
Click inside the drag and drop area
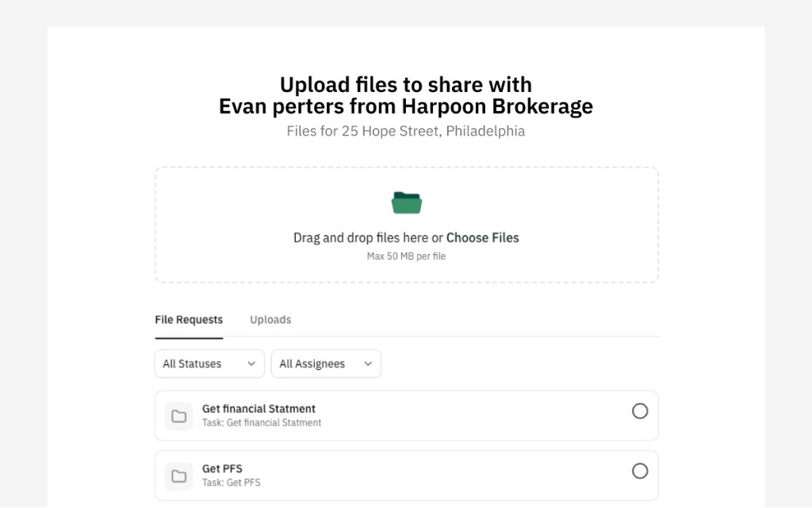pos(406,225)
